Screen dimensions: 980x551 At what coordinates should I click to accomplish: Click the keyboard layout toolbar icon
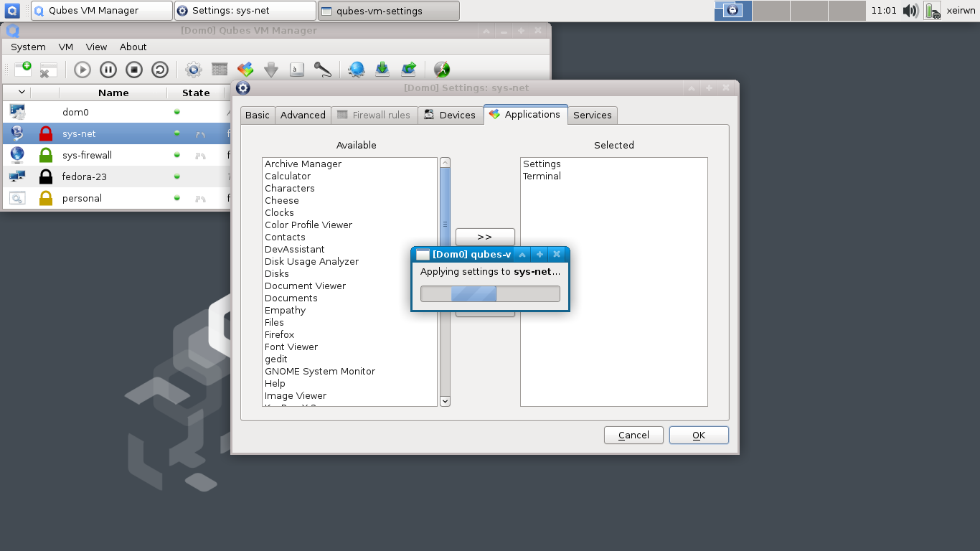[x=297, y=70]
